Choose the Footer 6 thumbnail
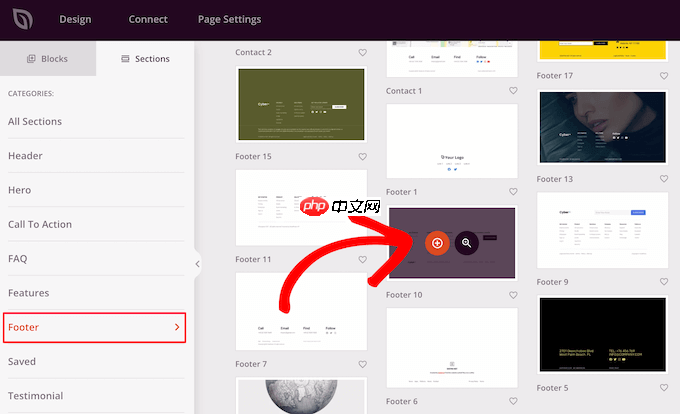 click(452, 348)
